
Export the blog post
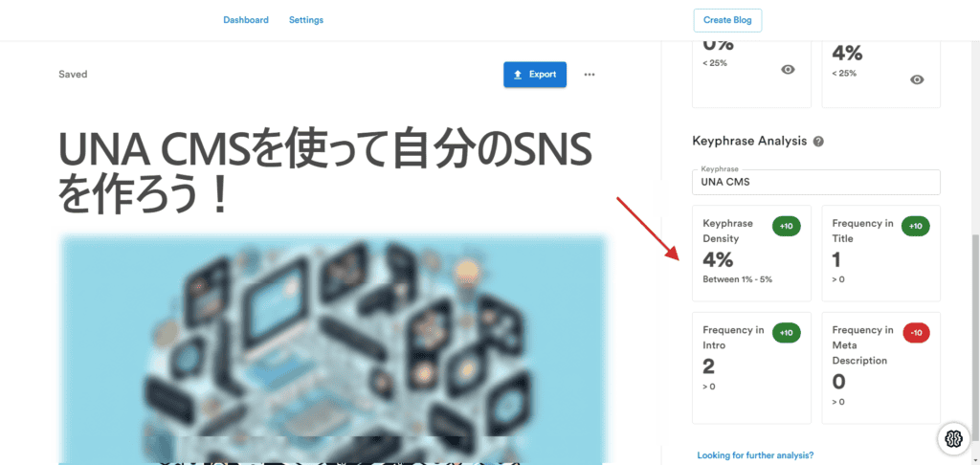(535, 75)
